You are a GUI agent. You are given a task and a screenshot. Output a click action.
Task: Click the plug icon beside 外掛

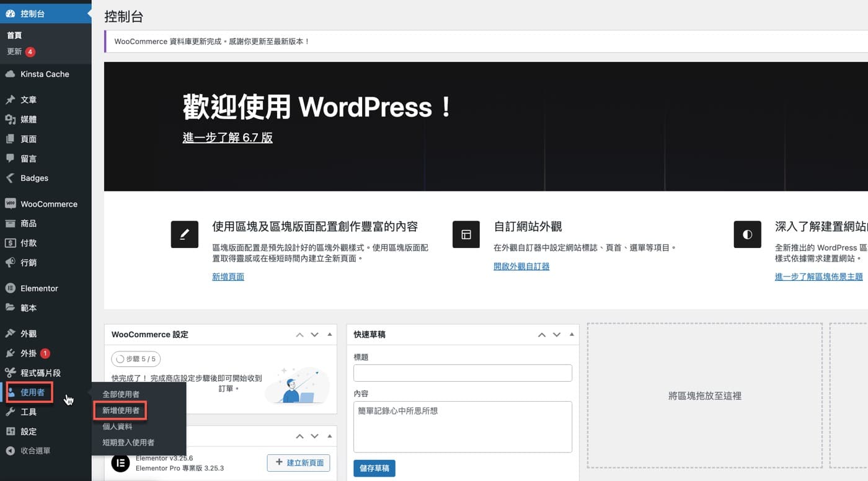(x=10, y=353)
